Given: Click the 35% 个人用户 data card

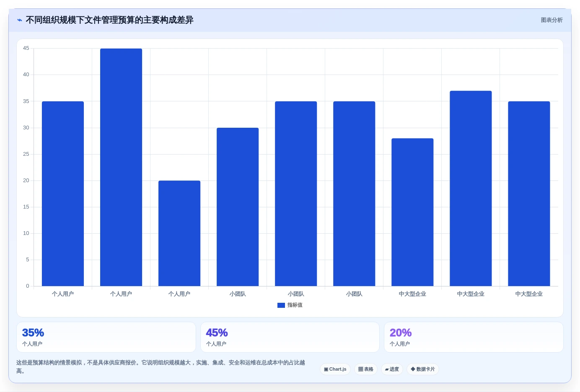Looking at the screenshot, I should [x=106, y=337].
